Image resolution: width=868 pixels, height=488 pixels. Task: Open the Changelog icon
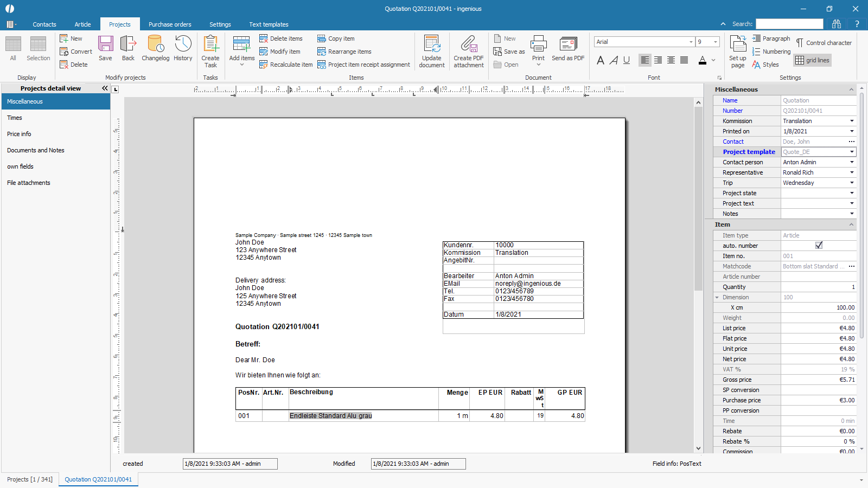[155, 48]
